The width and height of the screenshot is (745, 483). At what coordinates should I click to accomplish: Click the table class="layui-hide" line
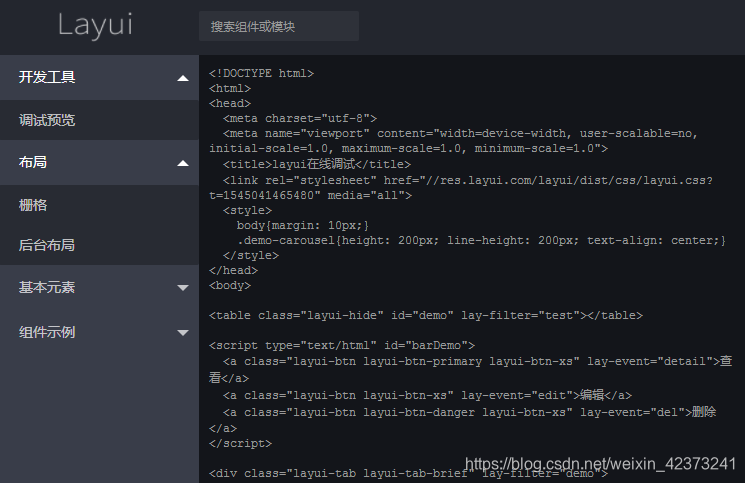[426, 315]
